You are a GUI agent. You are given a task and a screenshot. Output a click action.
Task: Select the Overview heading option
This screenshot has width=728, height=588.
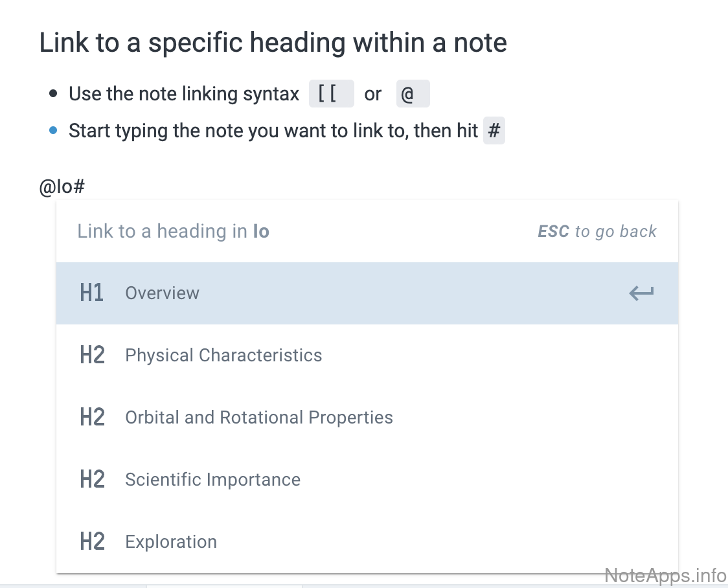pyautogui.click(x=162, y=293)
